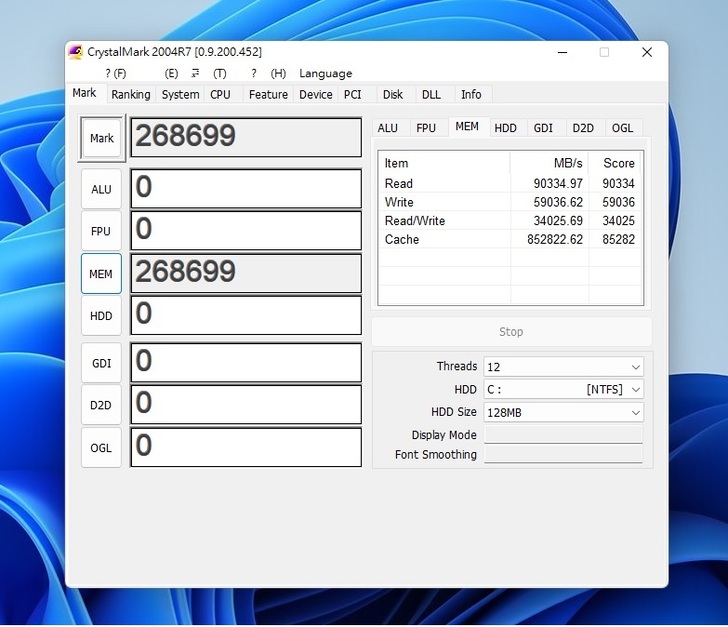Screen dimensions: 728x627
Task: Click the CrystalMark app icon in title bar
Action: pos(76,52)
